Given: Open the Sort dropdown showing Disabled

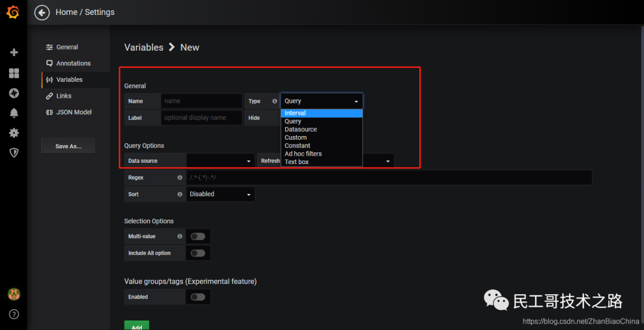Looking at the screenshot, I should 221,194.
